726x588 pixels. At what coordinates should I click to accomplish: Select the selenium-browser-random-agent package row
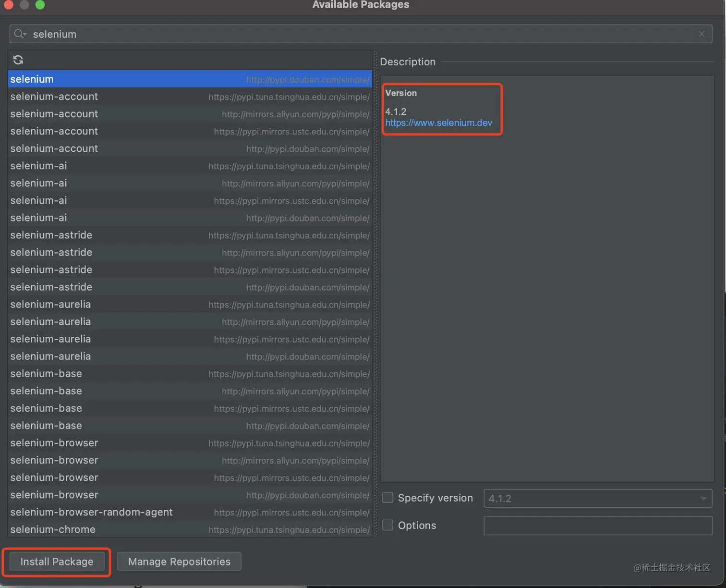pyautogui.click(x=190, y=512)
